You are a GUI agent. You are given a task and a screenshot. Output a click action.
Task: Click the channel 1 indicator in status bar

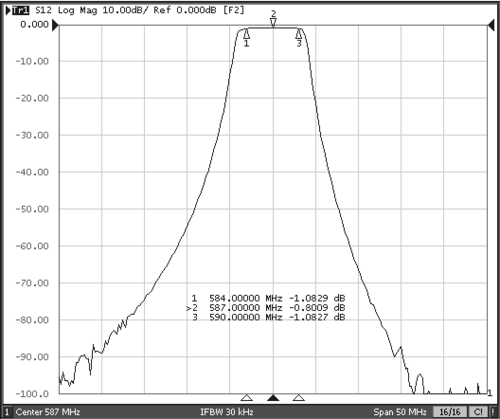pos(7,412)
